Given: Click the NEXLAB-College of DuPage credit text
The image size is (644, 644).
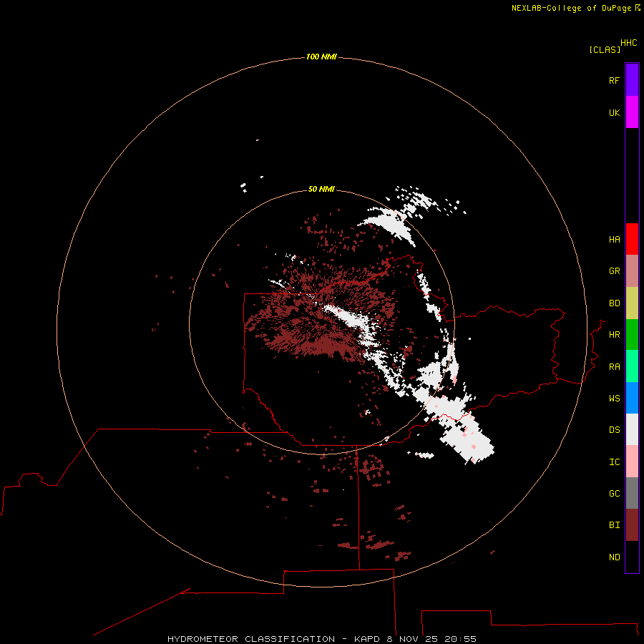Looking at the screenshot, I should 571,8.
